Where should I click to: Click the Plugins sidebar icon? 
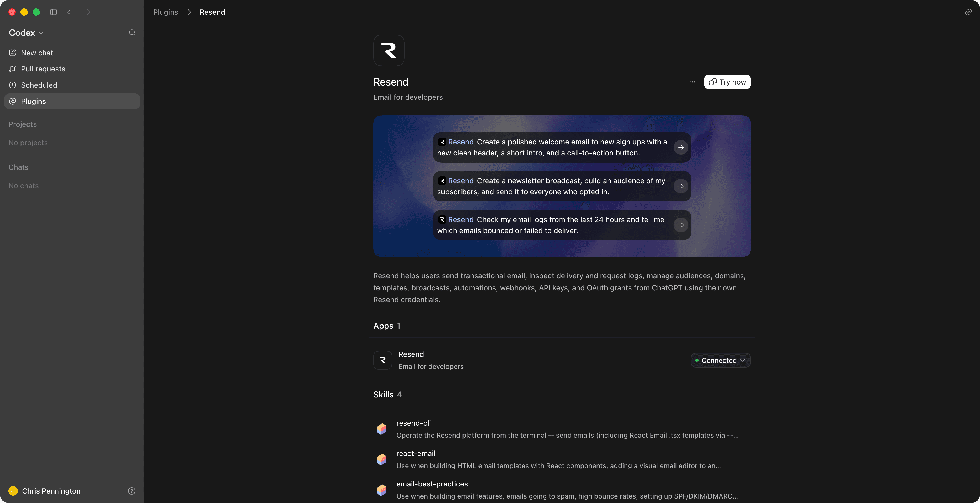13,101
